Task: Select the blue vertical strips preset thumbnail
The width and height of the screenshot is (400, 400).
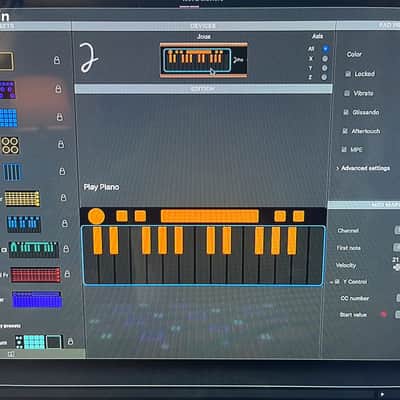Action: tap(13, 172)
